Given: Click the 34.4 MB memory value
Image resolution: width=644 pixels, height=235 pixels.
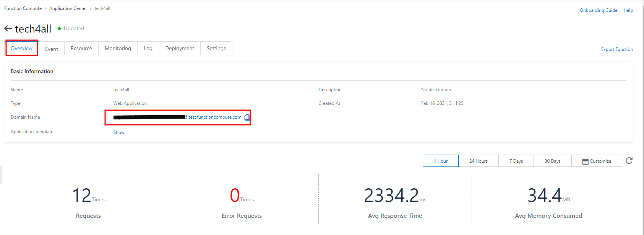Looking at the screenshot, I should 548,196.
